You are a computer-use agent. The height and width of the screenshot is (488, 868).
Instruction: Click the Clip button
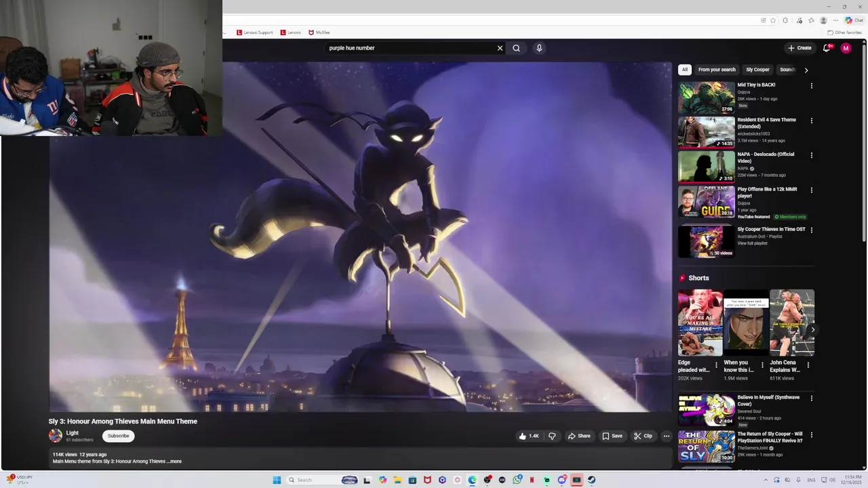tap(643, 436)
